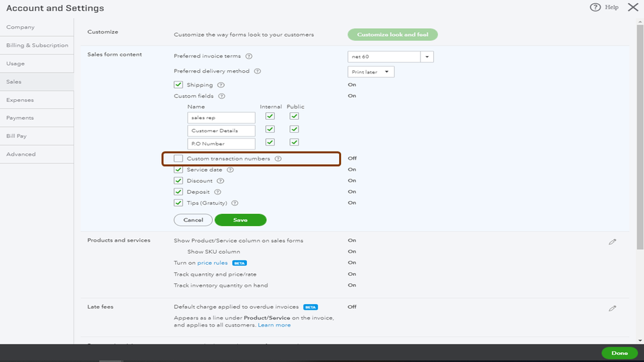Viewport: 644px width, 362px height.
Task: Click help icon next to Shipping
Action: (x=221, y=85)
